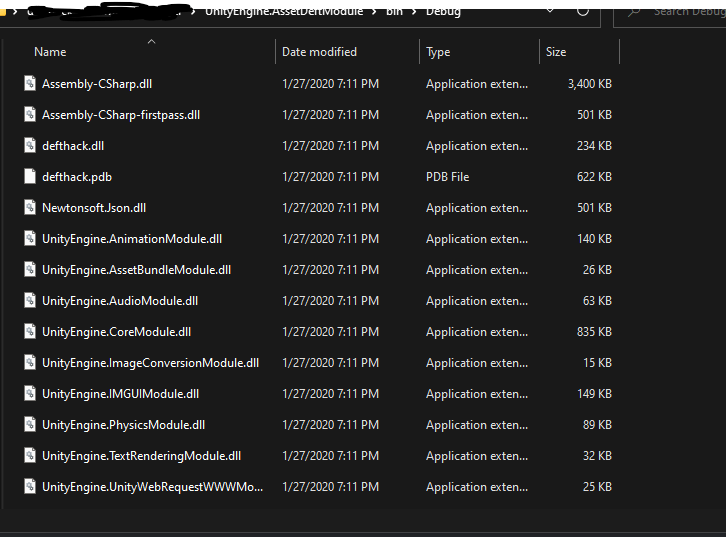Click the Assembly-CSharp-firstpass.dll file icon
Image resolution: width=726 pixels, height=537 pixels.
tap(30, 114)
